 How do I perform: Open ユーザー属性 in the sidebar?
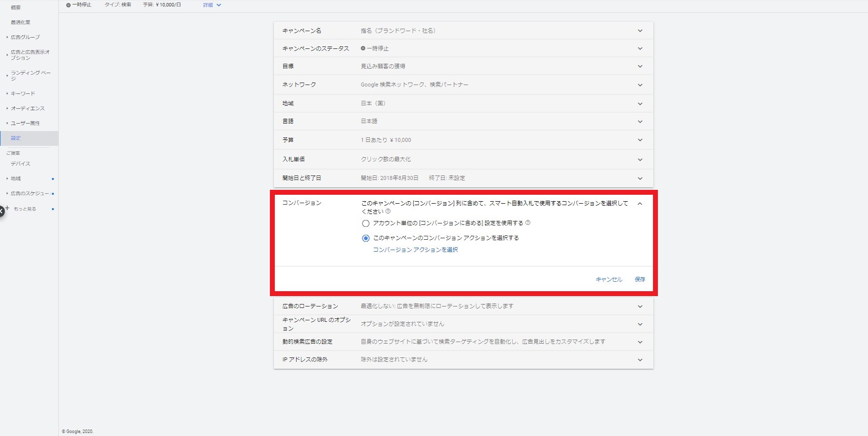[x=25, y=123]
